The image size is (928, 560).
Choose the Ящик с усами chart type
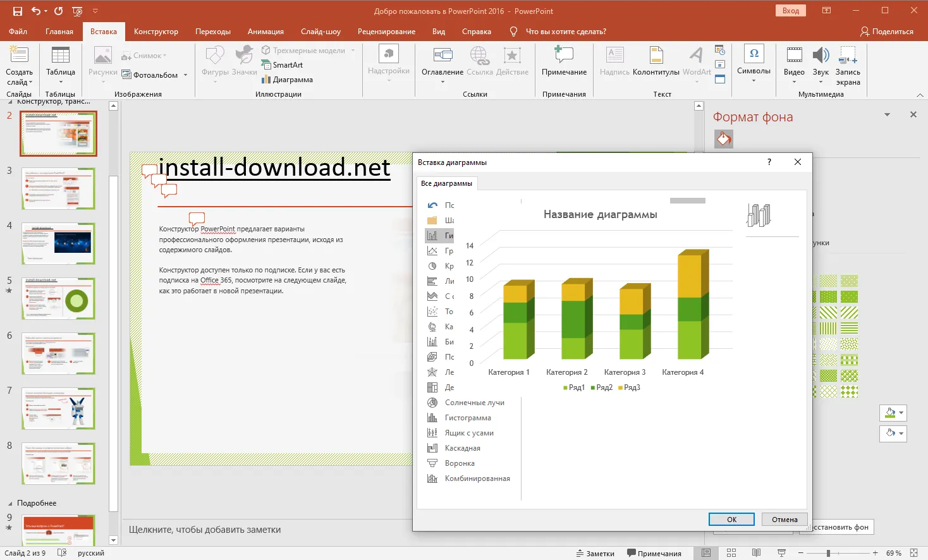pos(469,433)
